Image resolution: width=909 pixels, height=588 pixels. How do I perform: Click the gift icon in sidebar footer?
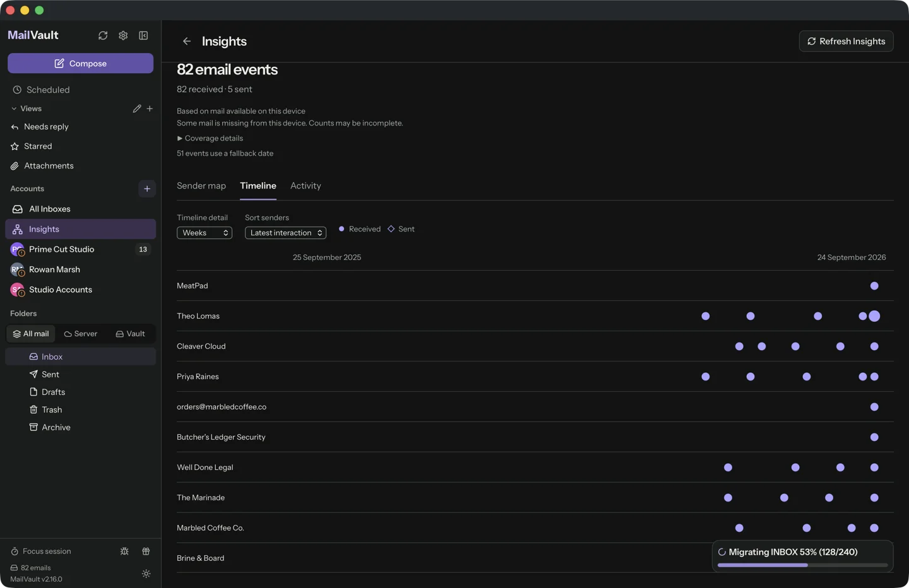point(146,551)
